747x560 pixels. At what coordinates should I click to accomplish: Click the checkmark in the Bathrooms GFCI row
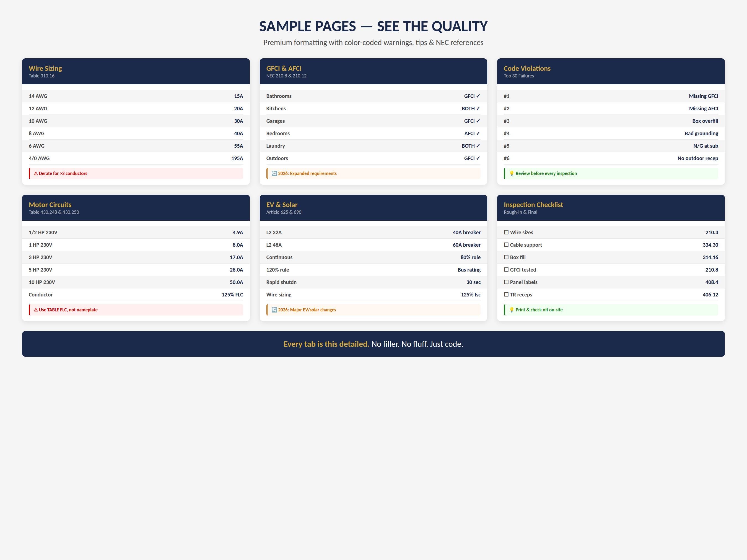[478, 96]
